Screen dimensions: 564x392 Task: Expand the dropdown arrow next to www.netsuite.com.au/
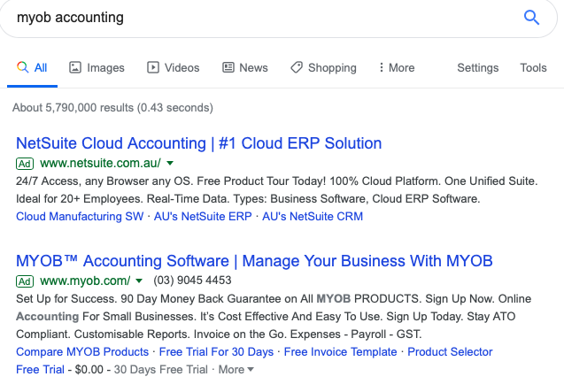click(170, 164)
